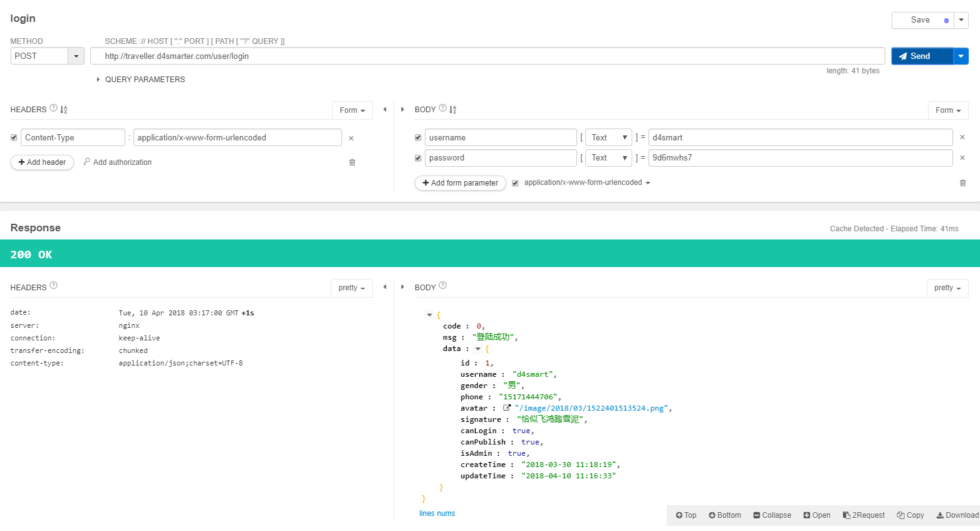Delete all body parameters trash icon
The height and width of the screenshot is (531, 980).
coord(963,183)
